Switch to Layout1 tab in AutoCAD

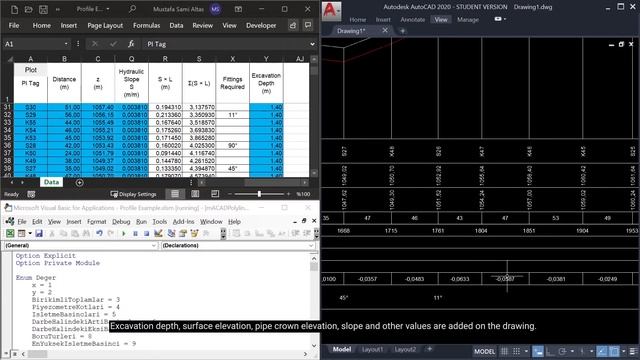click(372, 349)
